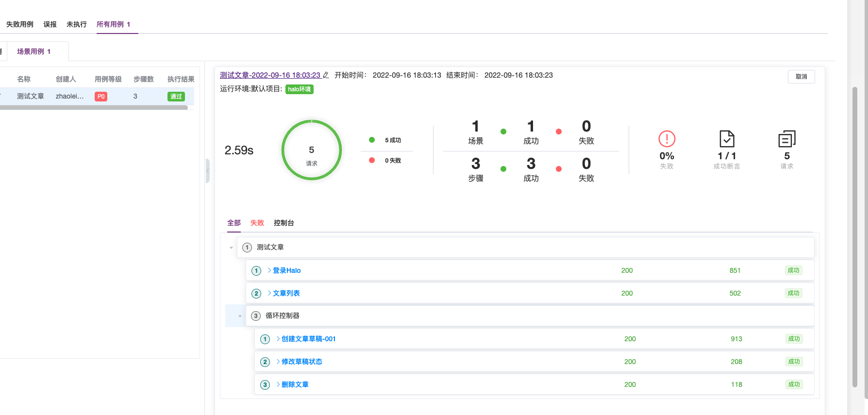Click the edit pencil icon beside report title
Screen dimensions: 868x415
326,75
